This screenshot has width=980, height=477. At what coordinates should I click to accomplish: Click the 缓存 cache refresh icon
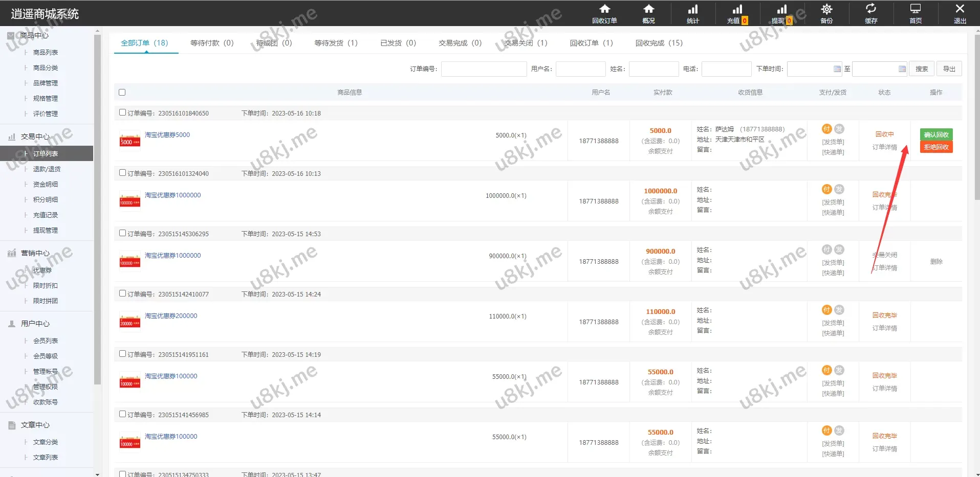pyautogui.click(x=870, y=9)
